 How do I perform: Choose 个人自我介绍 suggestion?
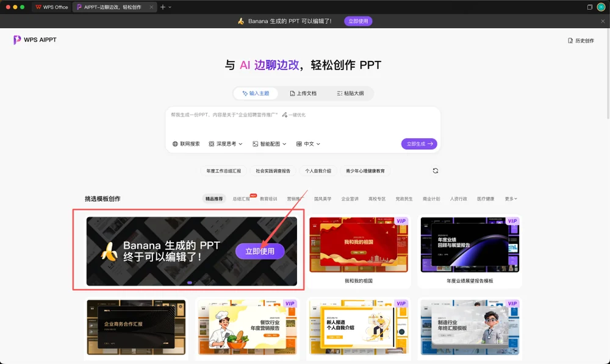318,171
